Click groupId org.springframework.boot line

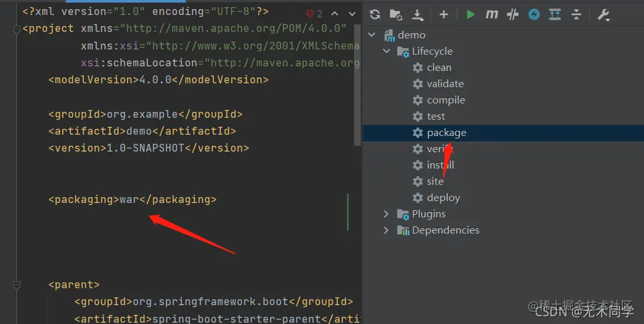[x=214, y=302]
